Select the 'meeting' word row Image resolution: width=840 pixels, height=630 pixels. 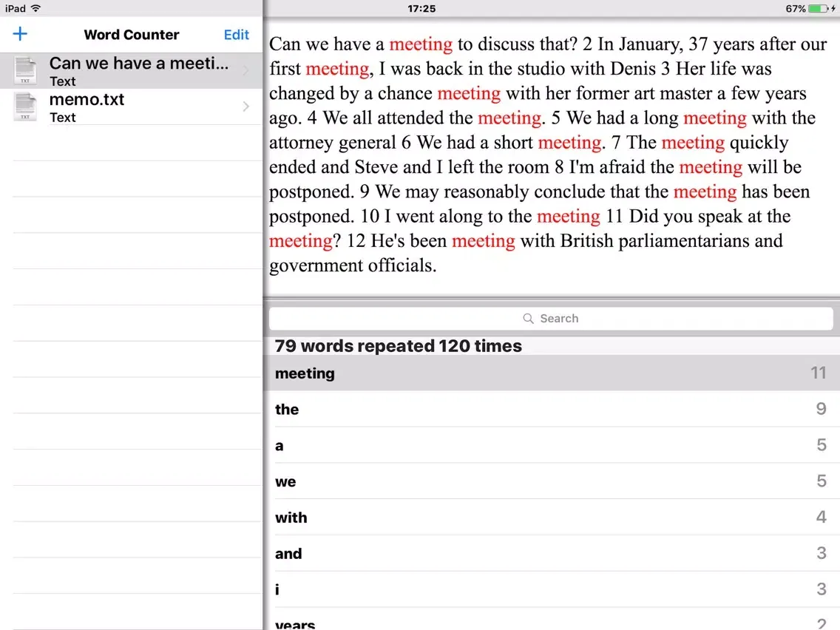tap(552, 373)
